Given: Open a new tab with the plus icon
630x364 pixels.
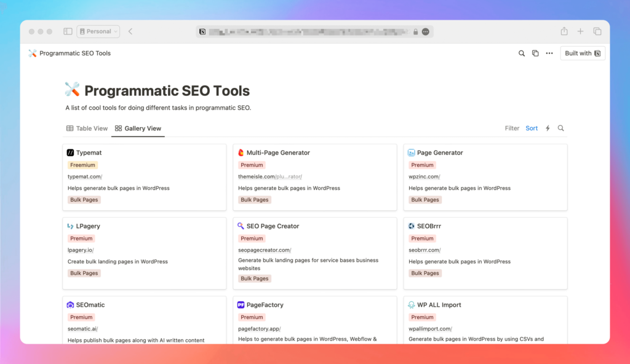Looking at the screenshot, I should [580, 31].
